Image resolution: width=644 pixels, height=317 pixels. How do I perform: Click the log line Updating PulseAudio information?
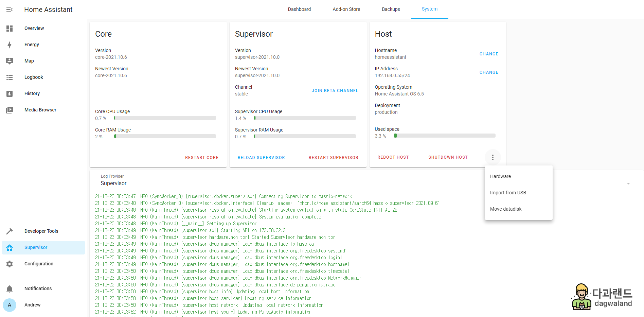[203, 312]
